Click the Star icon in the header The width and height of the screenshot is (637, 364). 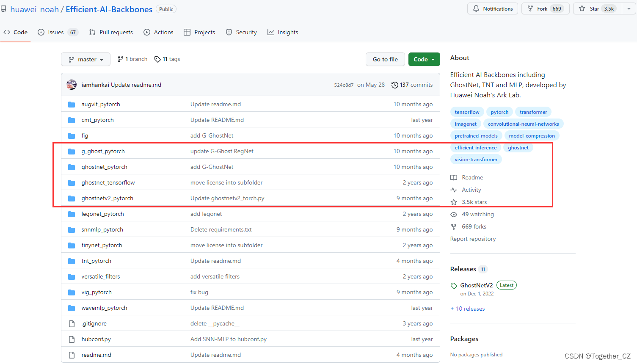(582, 9)
